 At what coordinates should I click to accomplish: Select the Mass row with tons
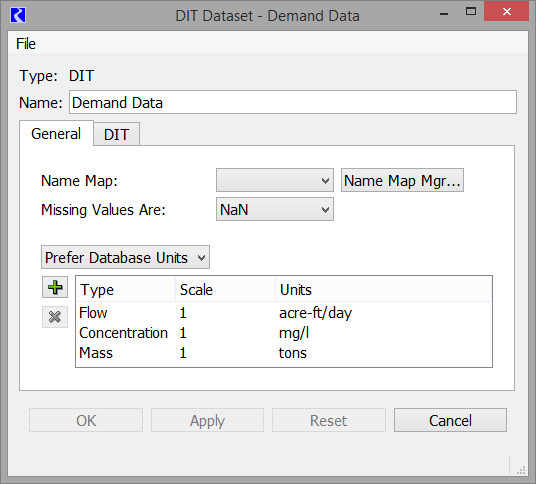pos(284,353)
